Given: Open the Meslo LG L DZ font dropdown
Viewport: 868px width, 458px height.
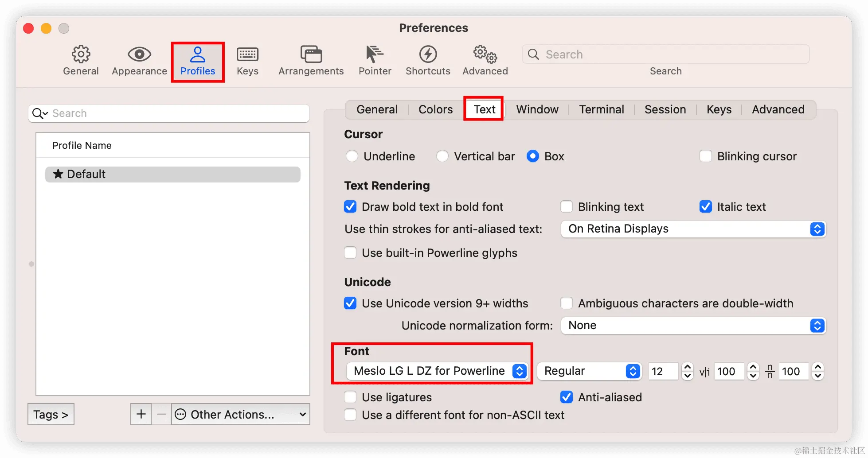Looking at the screenshot, I should (437, 371).
